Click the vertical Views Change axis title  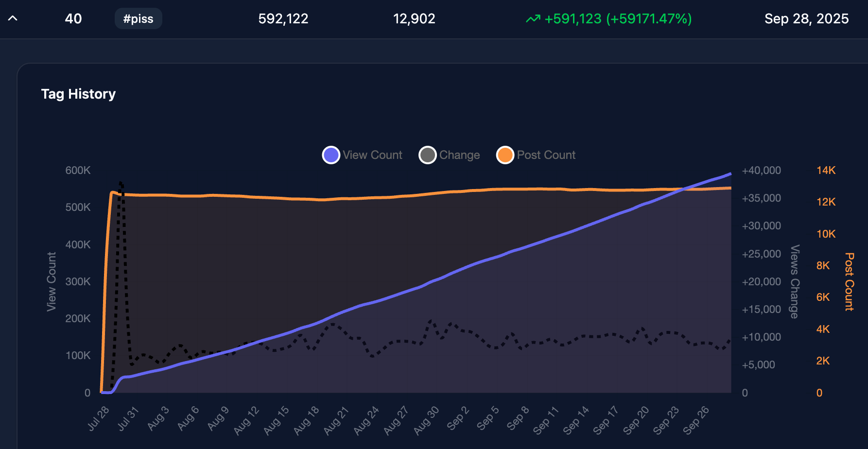(x=795, y=282)
